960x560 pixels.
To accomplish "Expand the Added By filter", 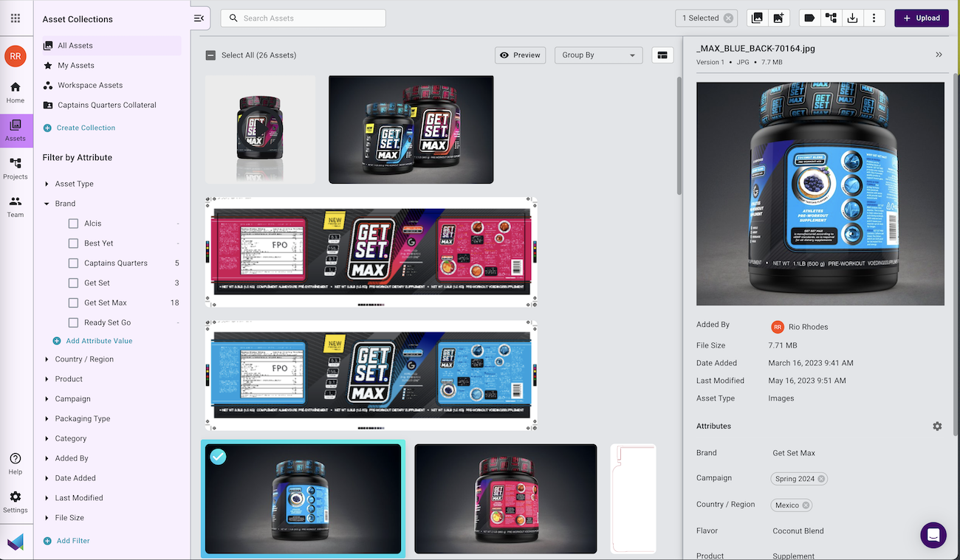I will tap(47, 459).
